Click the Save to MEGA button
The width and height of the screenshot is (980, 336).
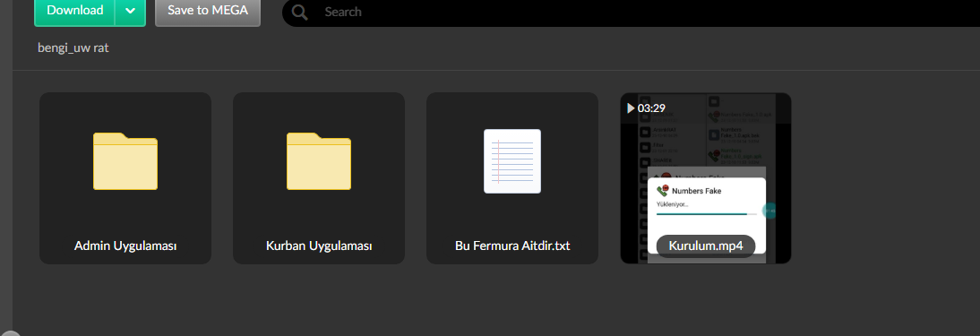tap(208, 12)
